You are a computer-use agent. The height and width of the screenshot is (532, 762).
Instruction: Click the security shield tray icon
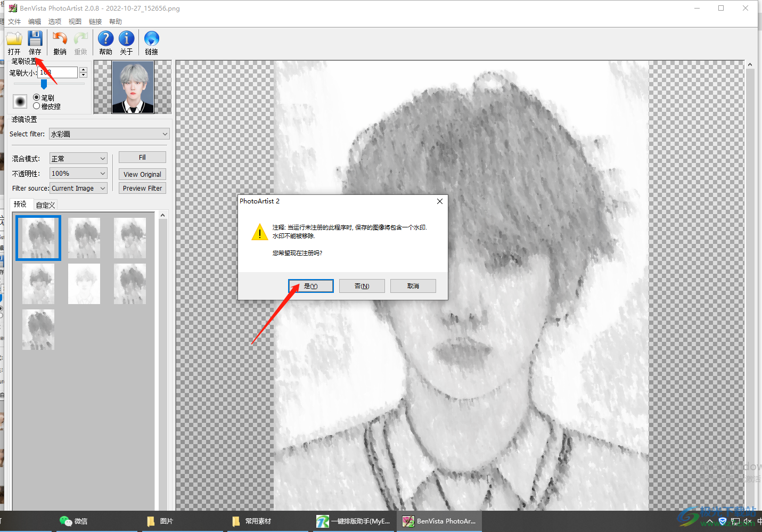[x=723, y=521]
